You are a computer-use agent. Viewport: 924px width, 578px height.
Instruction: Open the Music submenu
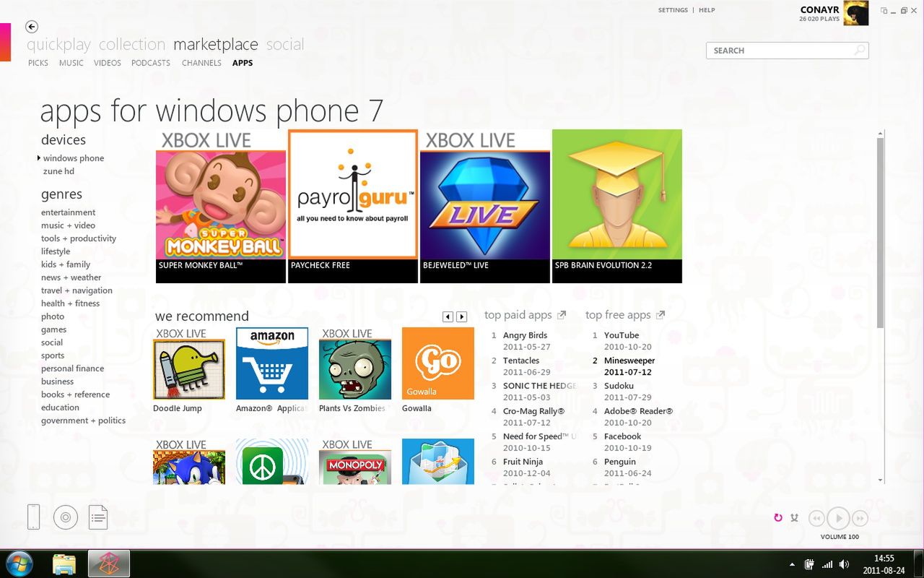[71, 63]
